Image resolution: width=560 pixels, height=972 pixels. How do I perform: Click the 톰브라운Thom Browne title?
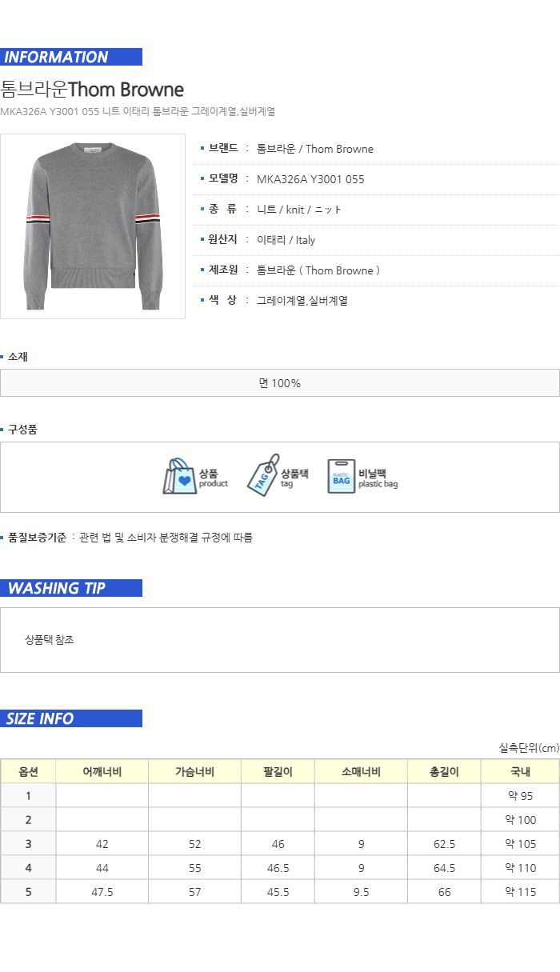pos(92,90)
